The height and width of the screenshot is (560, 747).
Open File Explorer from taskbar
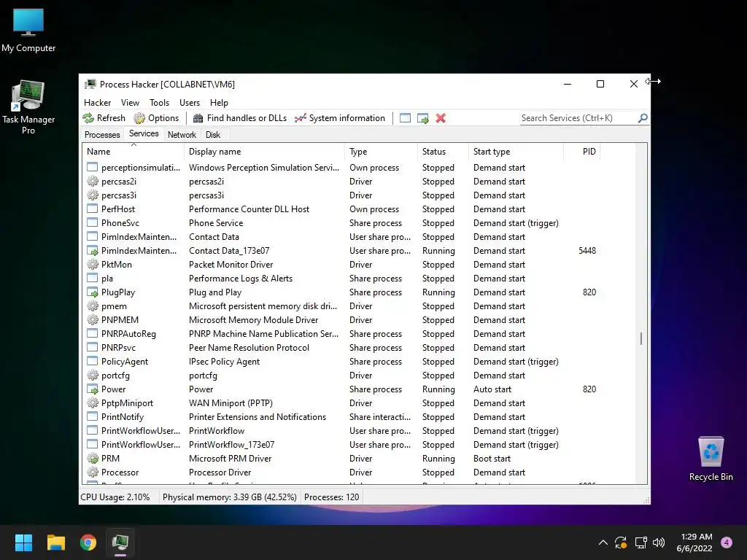[55, 542]
